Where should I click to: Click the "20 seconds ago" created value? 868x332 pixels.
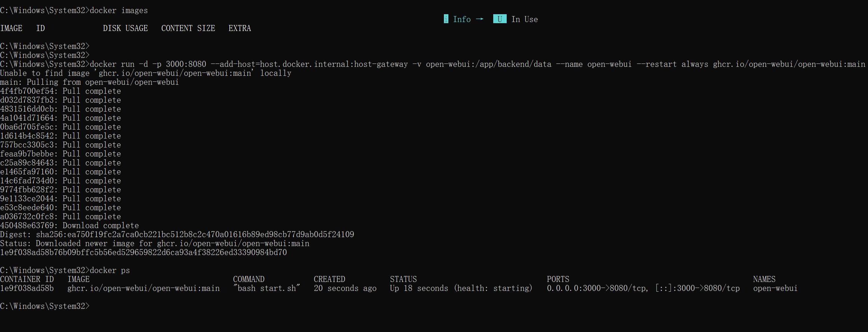point(345,288)
